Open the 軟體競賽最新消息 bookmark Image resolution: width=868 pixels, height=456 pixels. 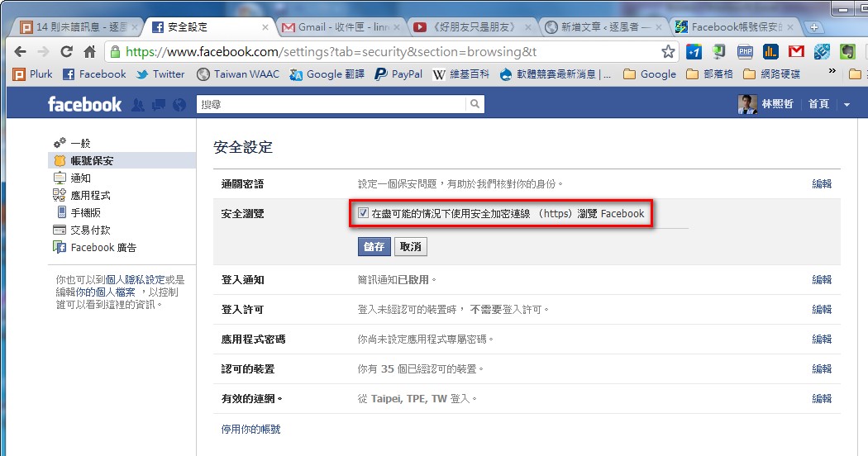[x=556, y=74]
